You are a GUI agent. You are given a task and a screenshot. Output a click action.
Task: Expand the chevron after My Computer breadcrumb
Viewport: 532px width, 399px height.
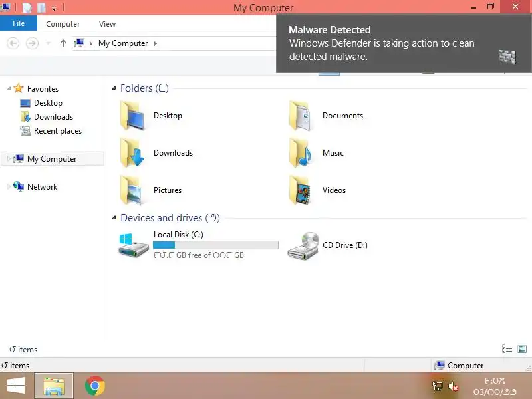pos(156,43)
